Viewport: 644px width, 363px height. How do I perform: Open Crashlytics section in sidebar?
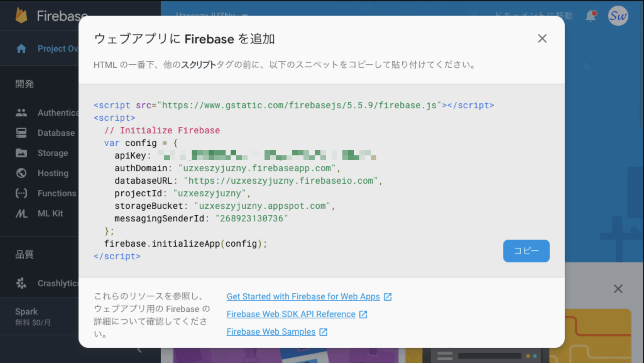(58, 283)
